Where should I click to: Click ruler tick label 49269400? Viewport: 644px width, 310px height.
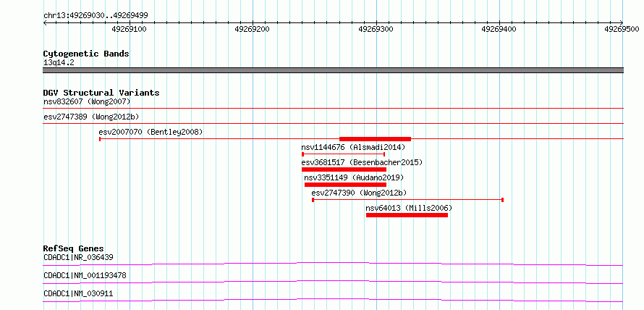click(499, 29)
